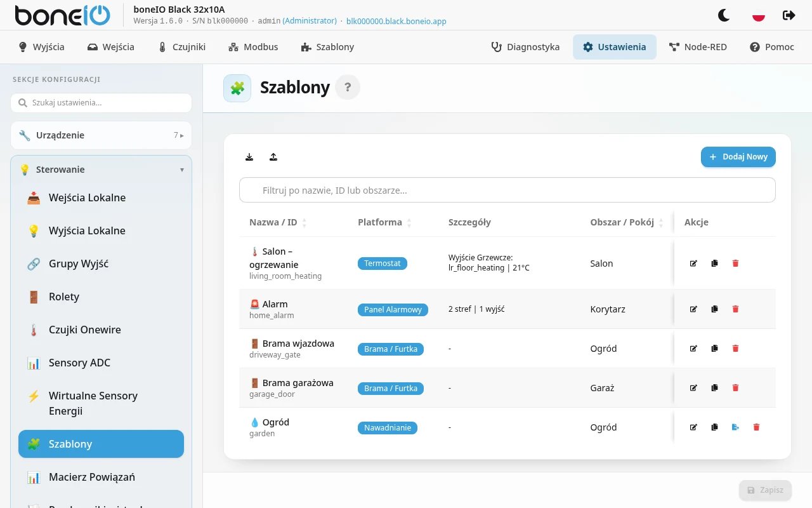Select Macierz Powiązań in the sidebar
Viewport: 812px width, 508px height.
101,477
